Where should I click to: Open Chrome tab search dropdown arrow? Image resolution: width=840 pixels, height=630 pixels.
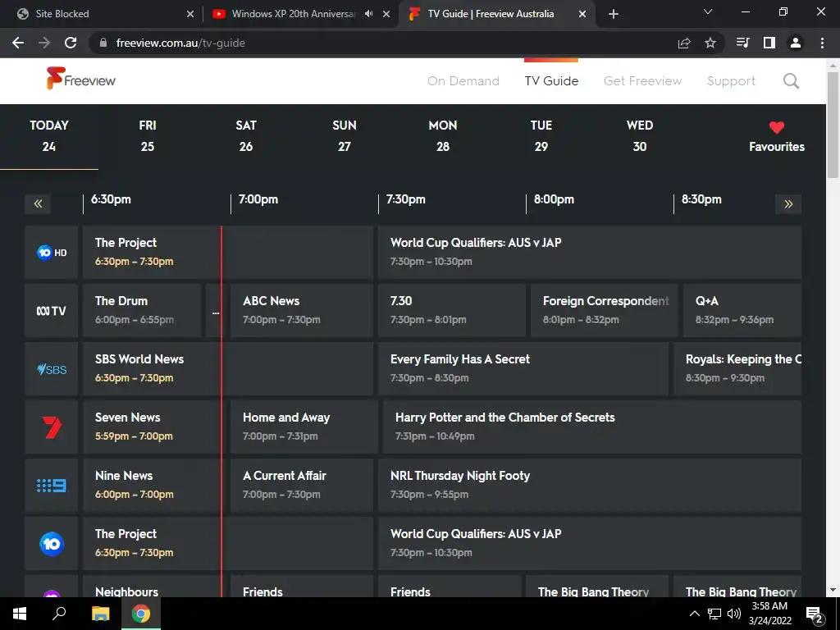click(708, 11)
